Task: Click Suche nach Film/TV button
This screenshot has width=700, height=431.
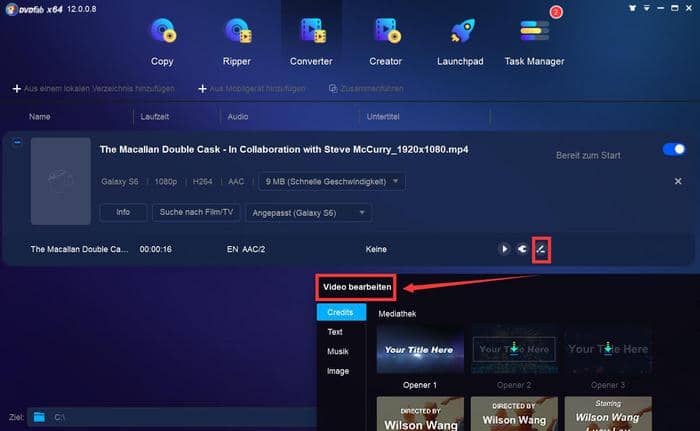Action: [196, 212]
